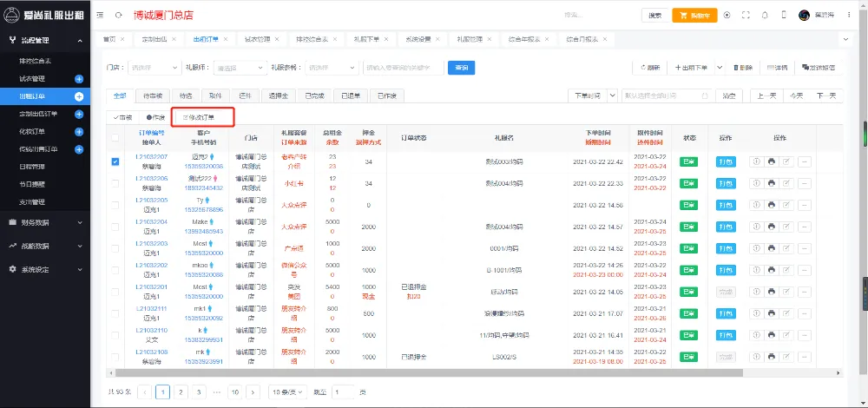Switch to the 待审核 status tab
868x408 pixels.
tap(153, 95)
